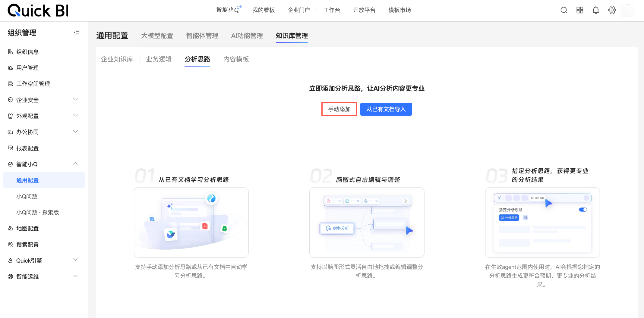The width and height of the screenshot is (644, 318).
Task: Switch to the 内容模板 sub-tab
Action: click(x=236, y=59)
